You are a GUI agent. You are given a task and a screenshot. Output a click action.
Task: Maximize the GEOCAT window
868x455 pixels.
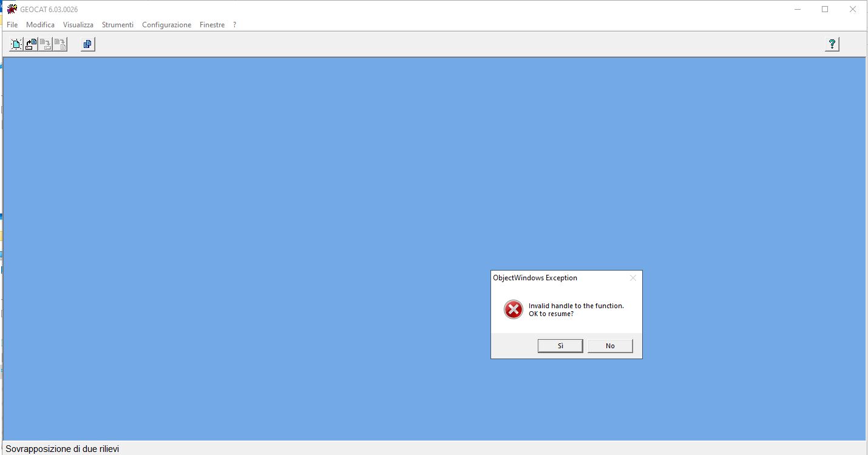[825, 9]
